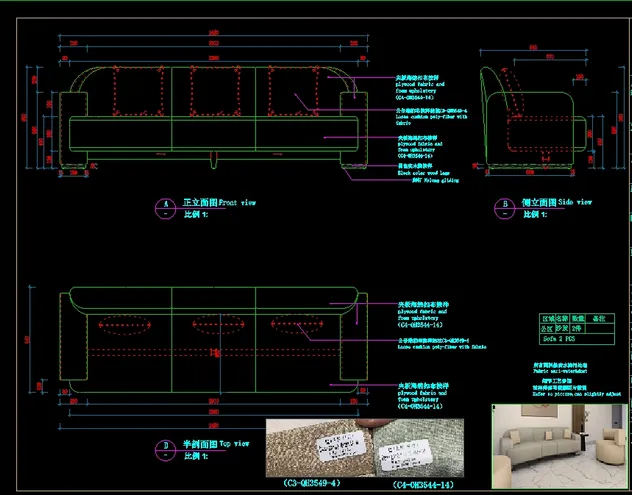Click the circled D top view marker
Image resolution: width=632 pixels, height=495 pixels.
[x=166, y=450]
